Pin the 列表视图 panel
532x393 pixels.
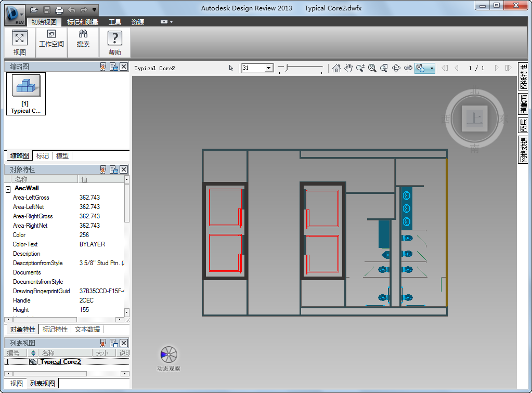tap(103, 343)
